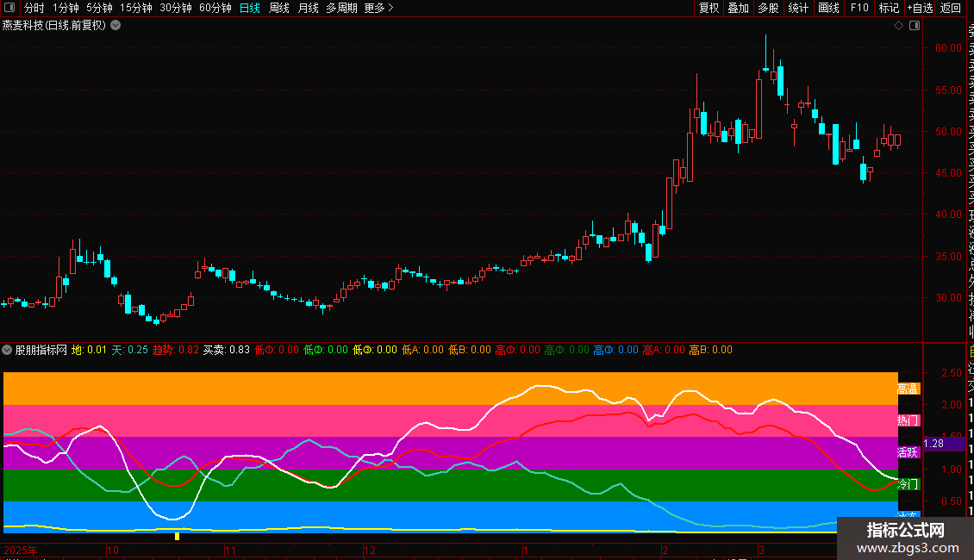Expand the 更多 periods menu
Image resolution: width=974 pixels, height=560 pixels.
[x=378, y=8]
